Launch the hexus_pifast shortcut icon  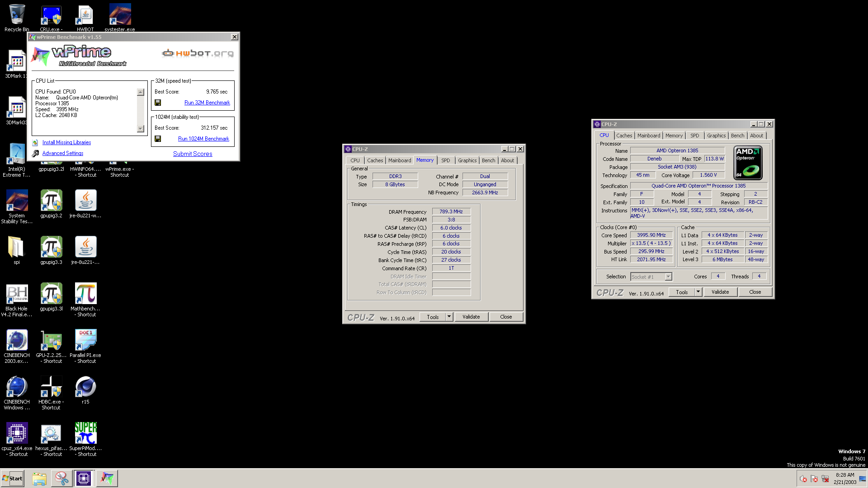pyautogui.click(x=51, y=440)
